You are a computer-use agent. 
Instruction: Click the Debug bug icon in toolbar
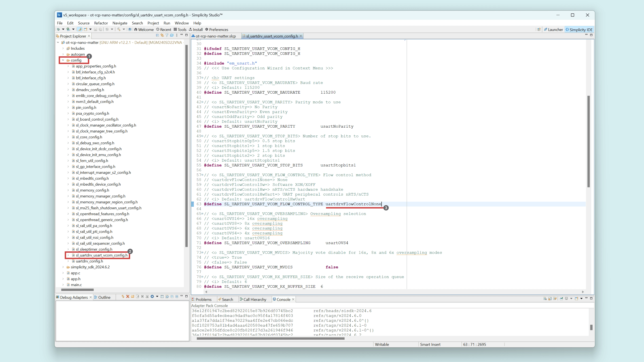(x=58, y=29)
